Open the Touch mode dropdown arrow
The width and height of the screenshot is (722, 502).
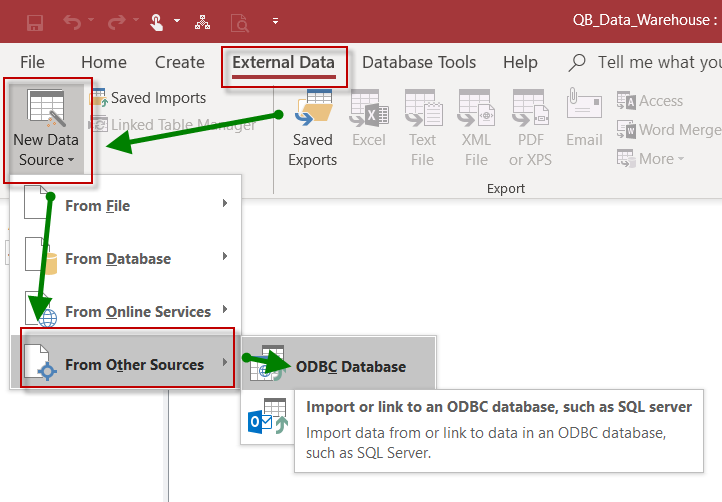tap(177, 21)
